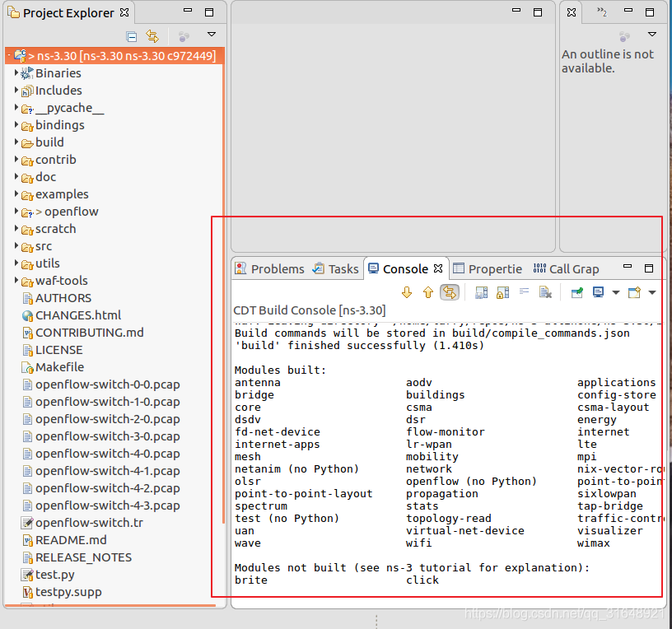Click the CHANGES.html globe icon
The height and width of the screenshot is (629, 672).
tap(27, 316)
